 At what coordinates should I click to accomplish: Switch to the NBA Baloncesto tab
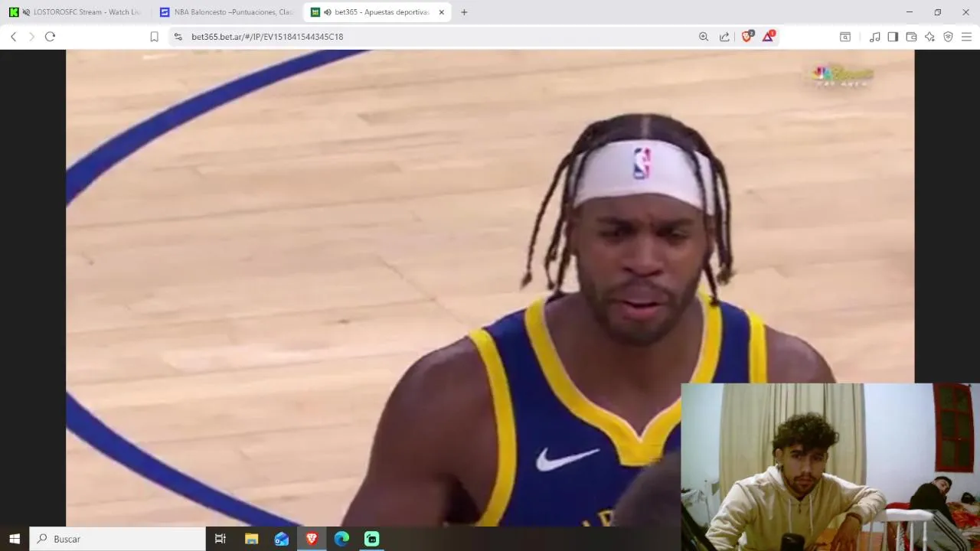tap(227, 12)
